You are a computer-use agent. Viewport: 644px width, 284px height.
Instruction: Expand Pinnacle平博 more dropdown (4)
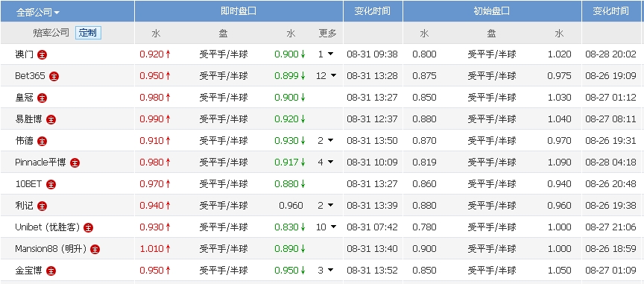(326, 162)
